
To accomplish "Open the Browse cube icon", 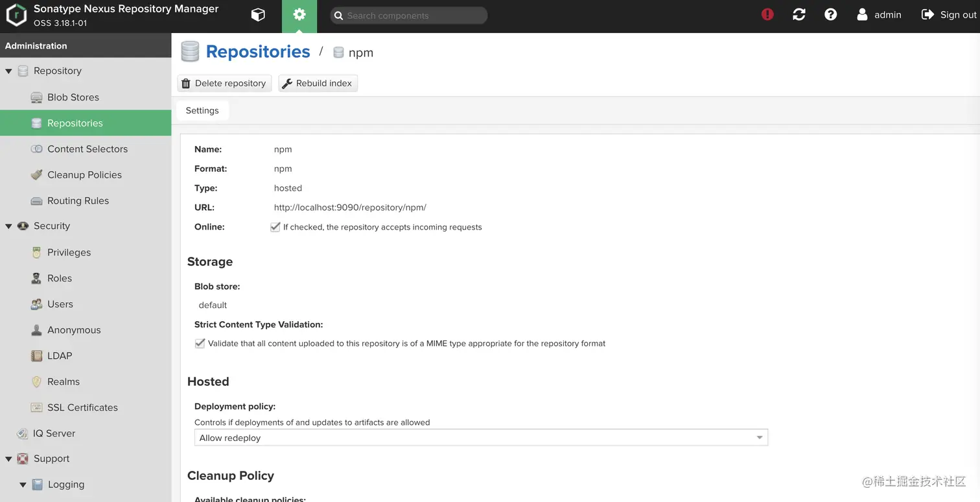I will coord(258,15).
